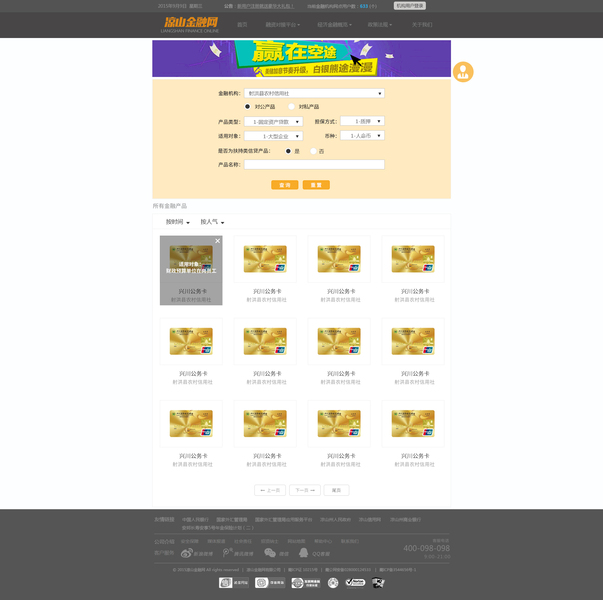Image resolution: width=603 pixels, height=600 pixels.
Task: Expand the 按人气 sort dropdown
Action: click(212, 222)
